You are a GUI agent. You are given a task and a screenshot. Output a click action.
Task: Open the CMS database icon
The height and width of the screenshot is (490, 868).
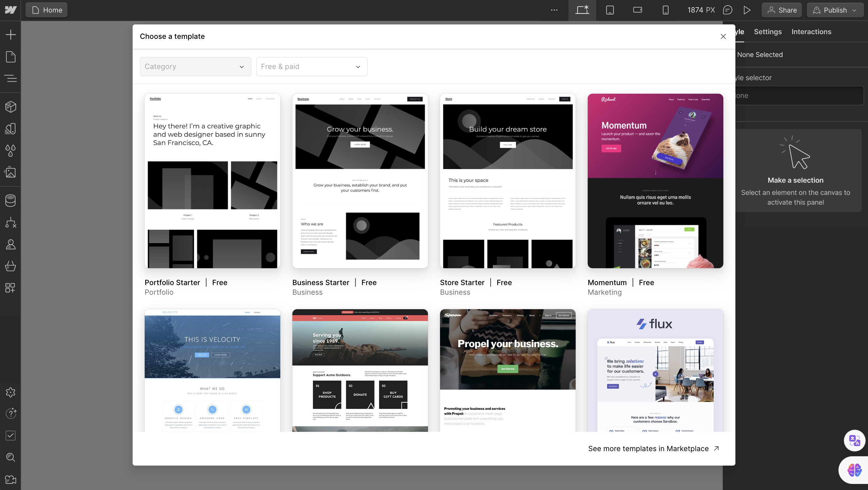click(x=11, y=200)
